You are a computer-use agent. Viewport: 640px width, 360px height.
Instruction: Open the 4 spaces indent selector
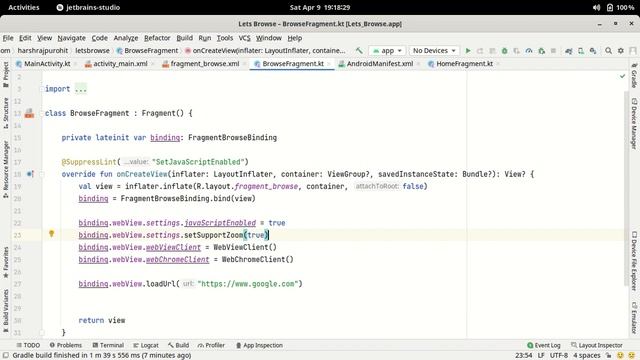click(x=587, y=355)
